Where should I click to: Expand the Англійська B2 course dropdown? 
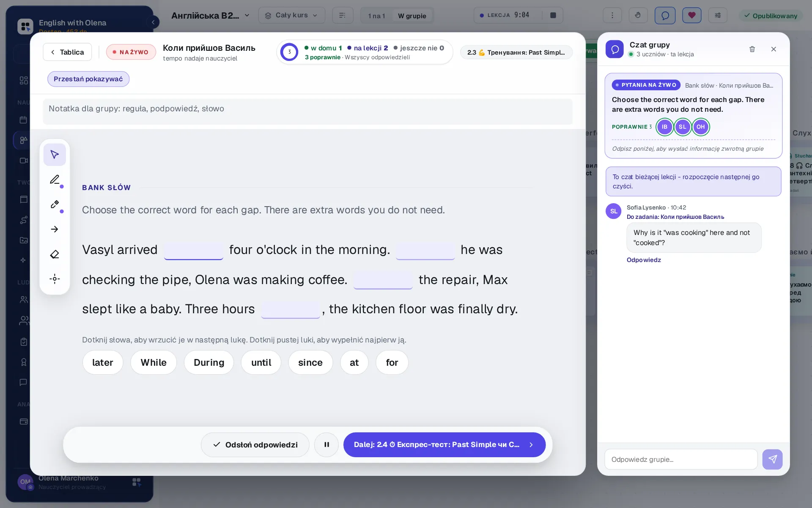(210, 16)
